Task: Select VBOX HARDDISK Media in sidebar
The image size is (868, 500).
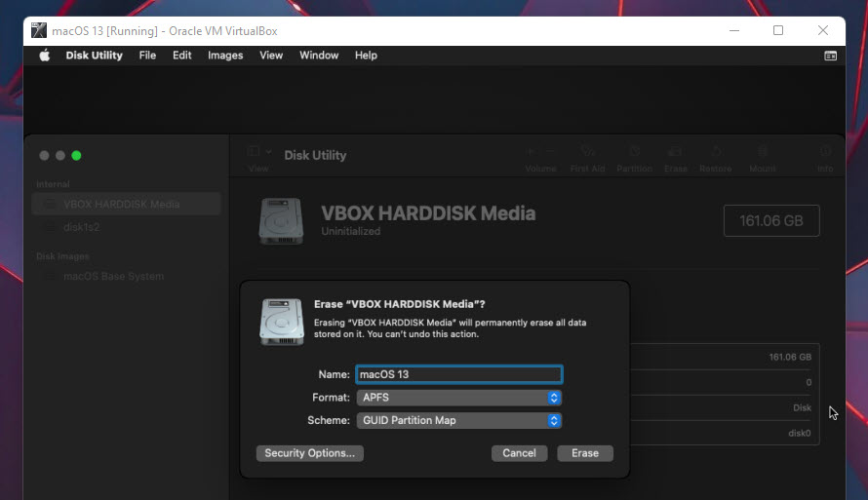Action: point(126,204)
